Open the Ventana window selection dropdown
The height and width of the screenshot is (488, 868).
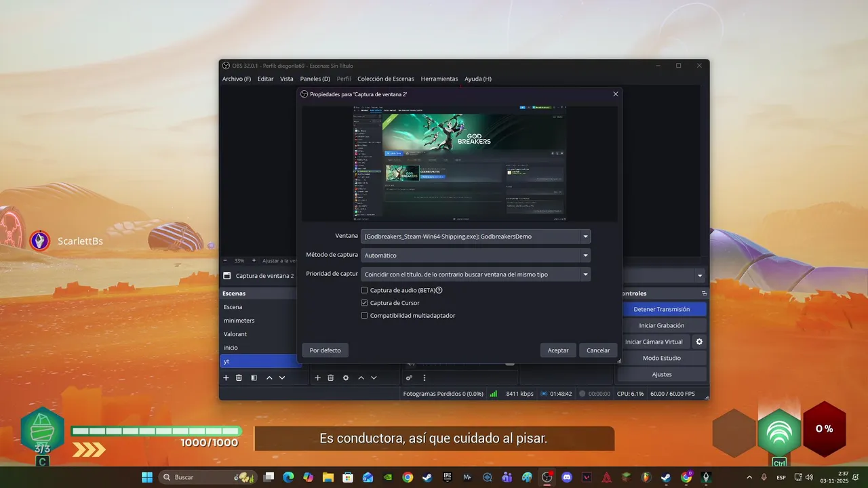pos(476,237)
